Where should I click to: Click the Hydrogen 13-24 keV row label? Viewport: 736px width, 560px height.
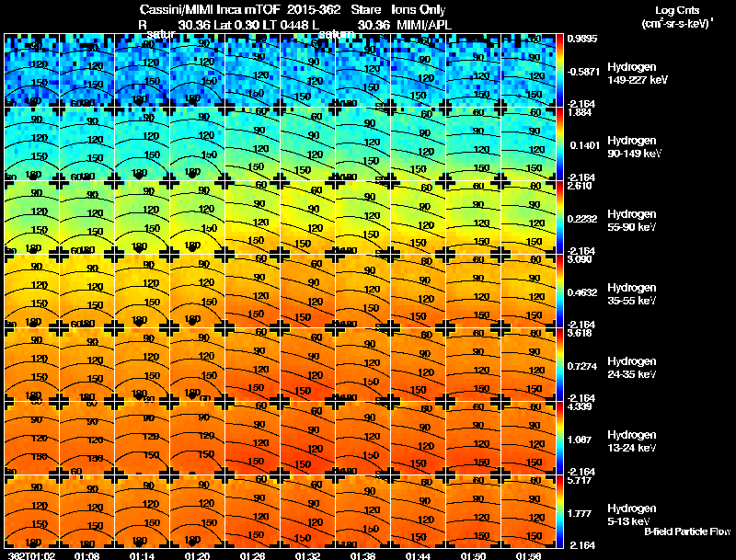click(632, 441)
